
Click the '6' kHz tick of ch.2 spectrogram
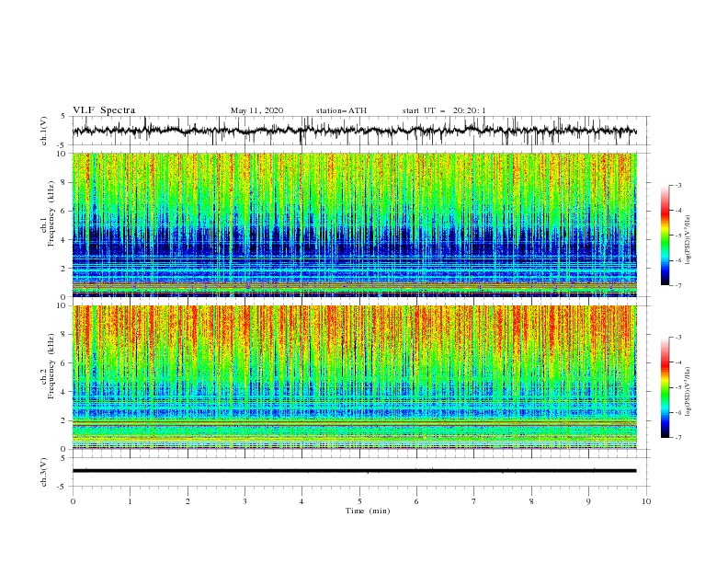click(x=63, y=363)
